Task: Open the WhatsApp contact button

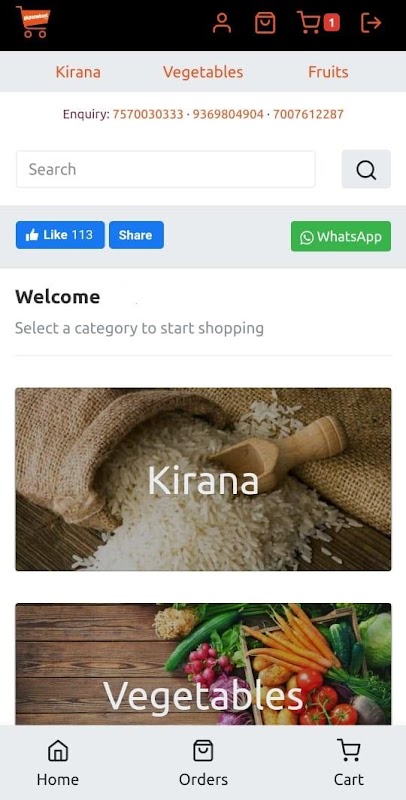Action: tap(341, 236)
